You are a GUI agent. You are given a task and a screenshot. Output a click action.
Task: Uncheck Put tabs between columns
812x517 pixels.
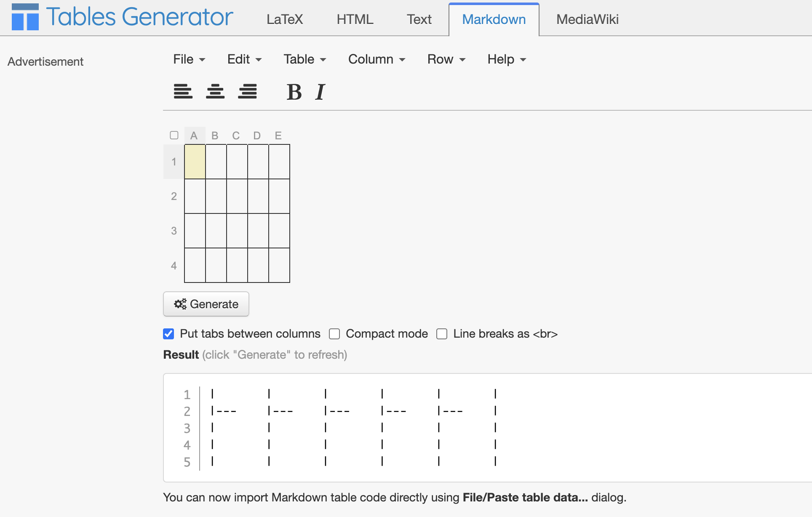click(168, 334)
